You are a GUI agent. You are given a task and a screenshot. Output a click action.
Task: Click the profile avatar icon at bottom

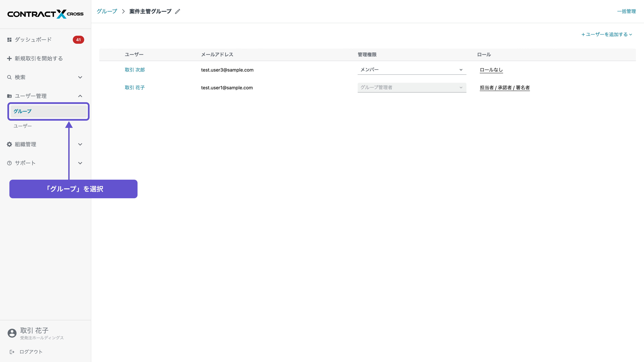coord(12,333)
